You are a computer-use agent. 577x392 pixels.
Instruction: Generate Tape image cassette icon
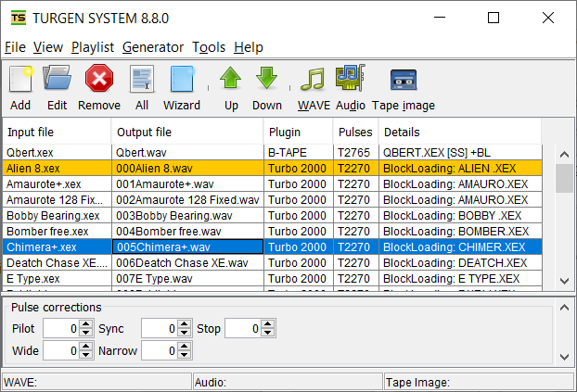click(404, 80)
